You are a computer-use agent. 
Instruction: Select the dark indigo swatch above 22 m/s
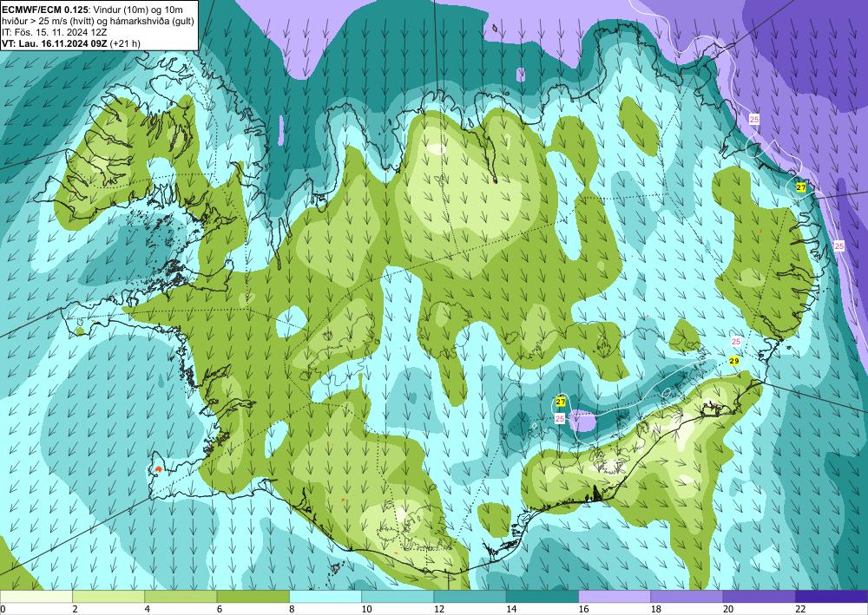pyautogui.click(x=832, y=596)
